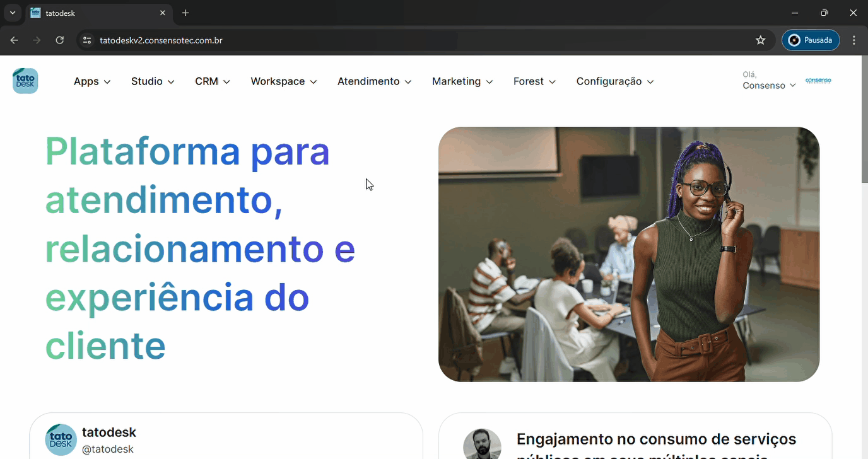Expand the Configuração dropdown menu
Screen dimensions: 868x459
(x=615, y=81)
